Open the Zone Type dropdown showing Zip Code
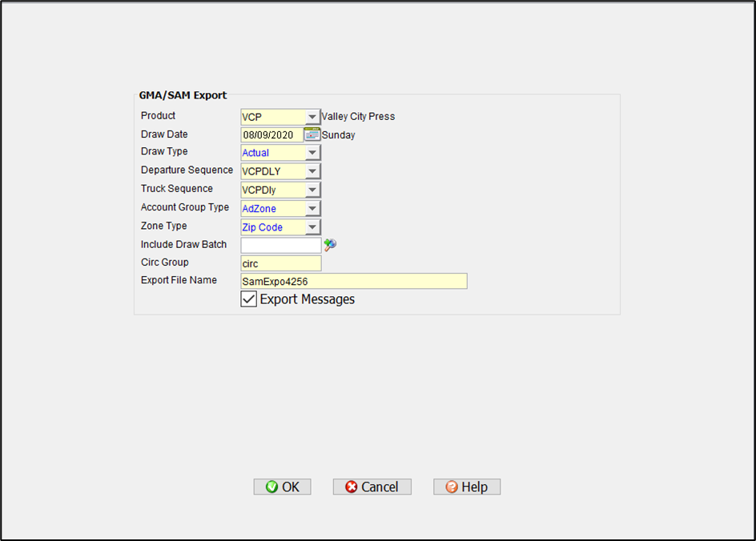756x541 pixels. tap(312, 227)
